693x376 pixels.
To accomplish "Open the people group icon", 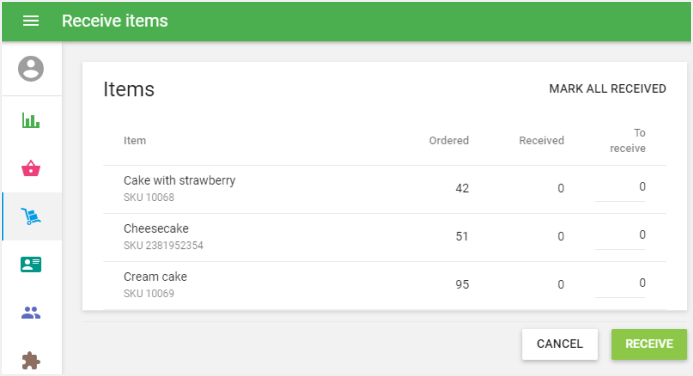I will [31, 313].
